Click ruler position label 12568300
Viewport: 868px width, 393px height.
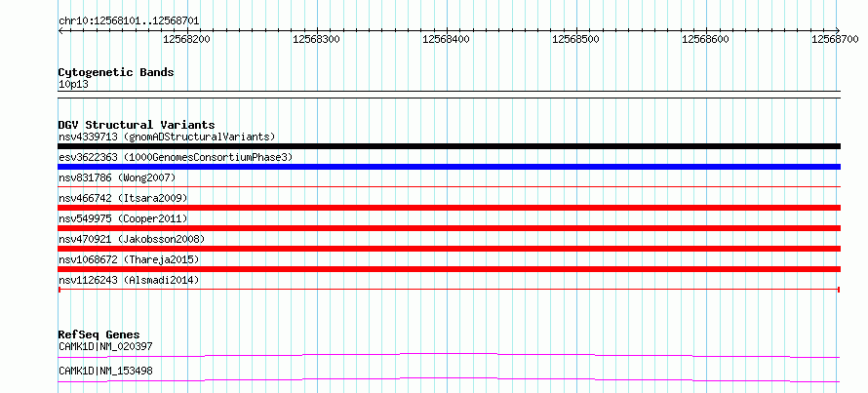[x=316, y=39]
